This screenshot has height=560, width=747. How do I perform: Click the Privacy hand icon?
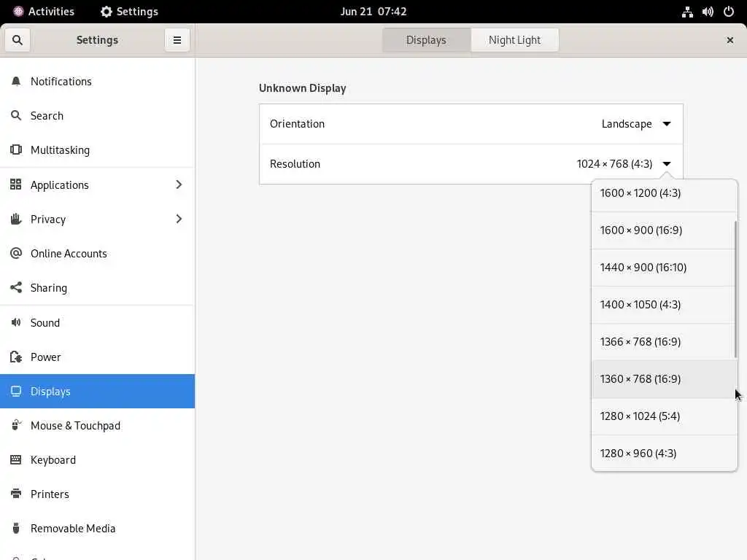pyautogui.click(x=16, y=219)
